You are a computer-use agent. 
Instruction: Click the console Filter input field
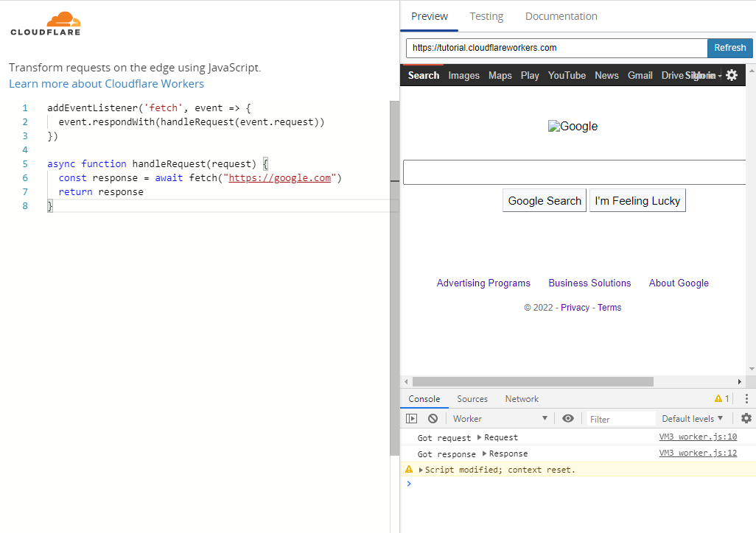tap(620, 419)
